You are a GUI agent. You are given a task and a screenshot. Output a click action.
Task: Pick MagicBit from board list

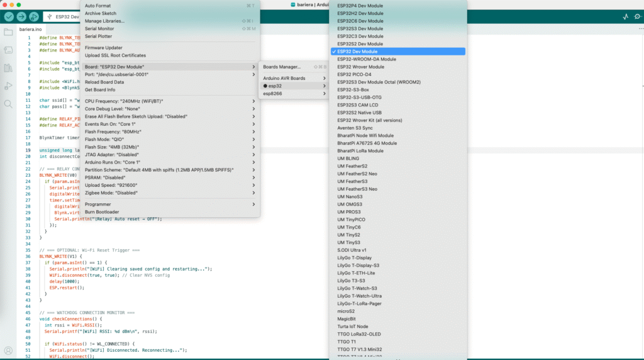398,319
